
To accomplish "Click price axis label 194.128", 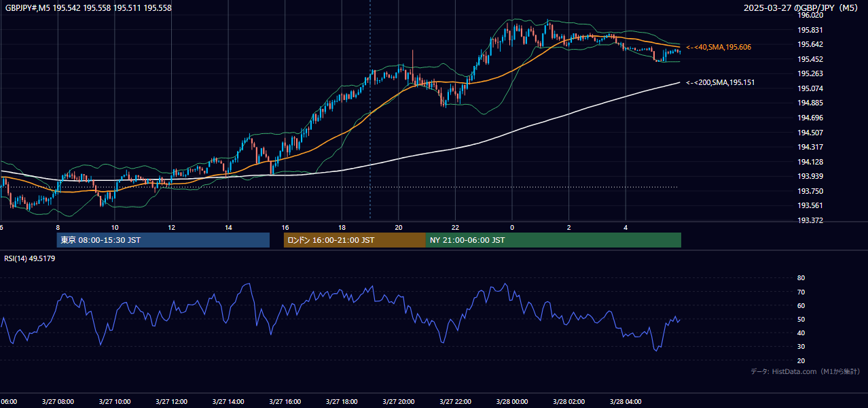I will tap(810, 162).
